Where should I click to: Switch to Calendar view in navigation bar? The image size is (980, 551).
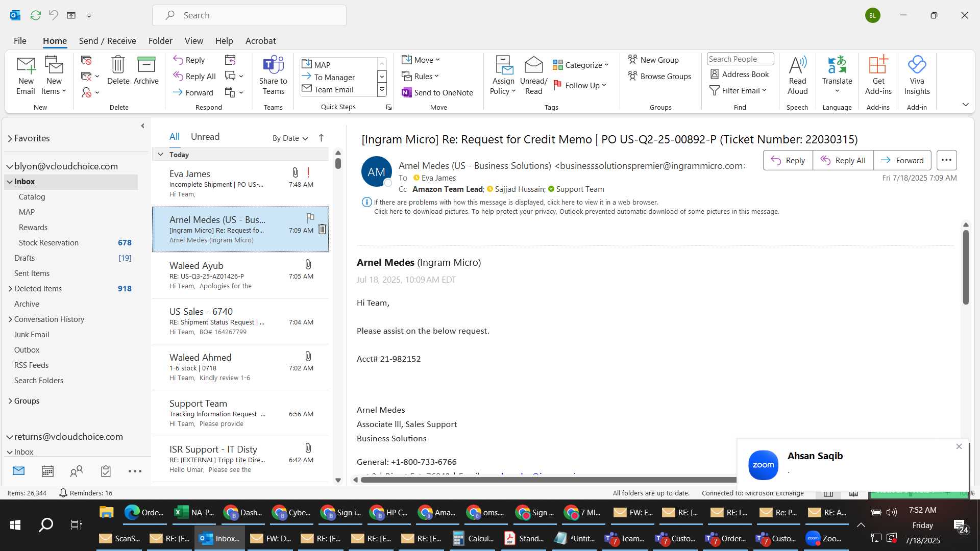click(47, 471)
